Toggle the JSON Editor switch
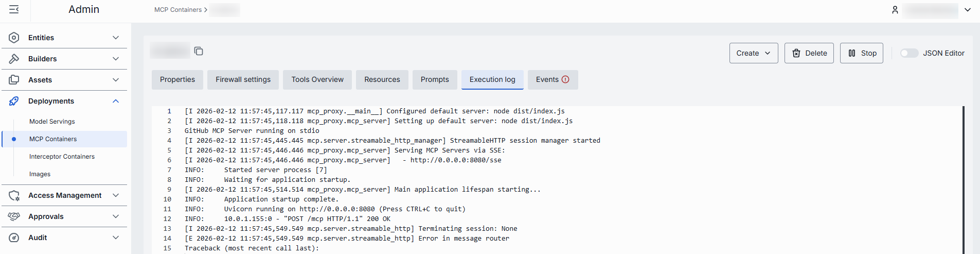This screenshot has width=980, height=254. 908,53
